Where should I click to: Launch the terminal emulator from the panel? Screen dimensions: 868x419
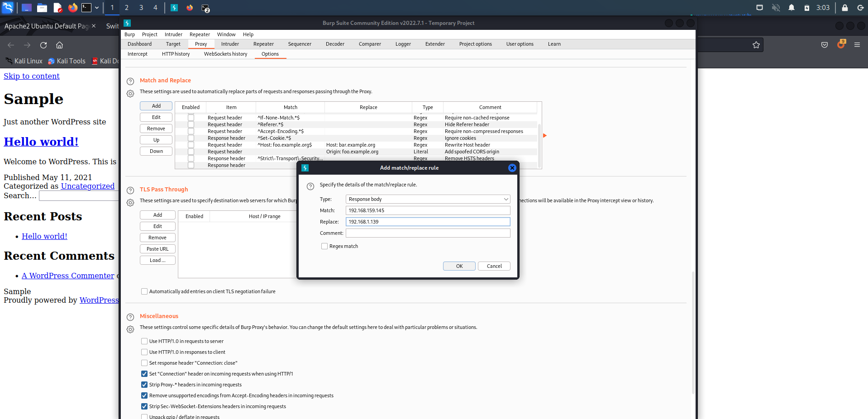tap(86, 8)
